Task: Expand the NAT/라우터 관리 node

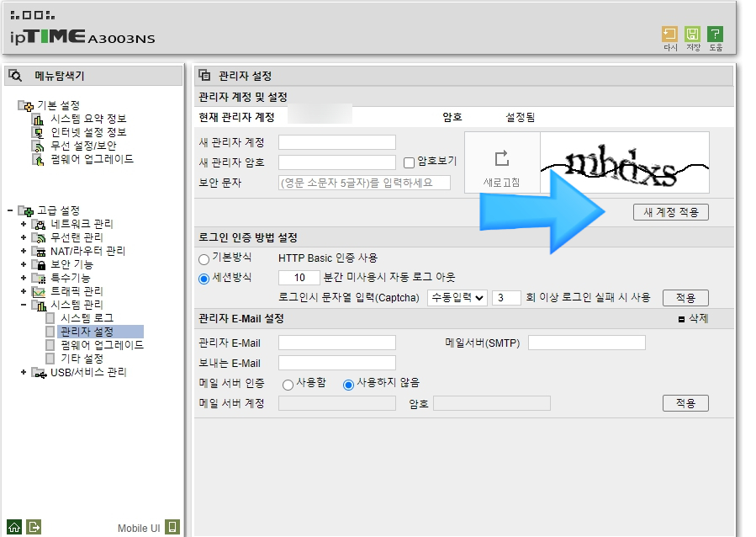Action: click(24, 251)
